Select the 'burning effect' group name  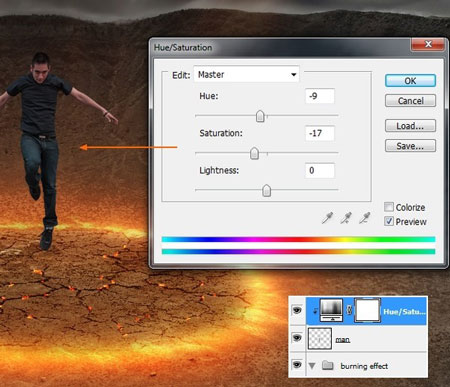(x=364, y=366)
